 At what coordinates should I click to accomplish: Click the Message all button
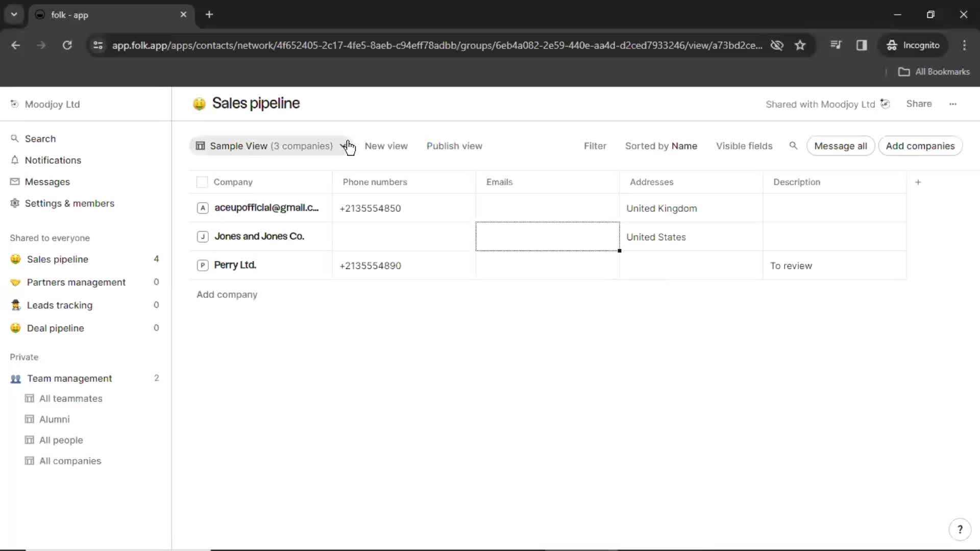pyautogui.click(x=840, y=145)
